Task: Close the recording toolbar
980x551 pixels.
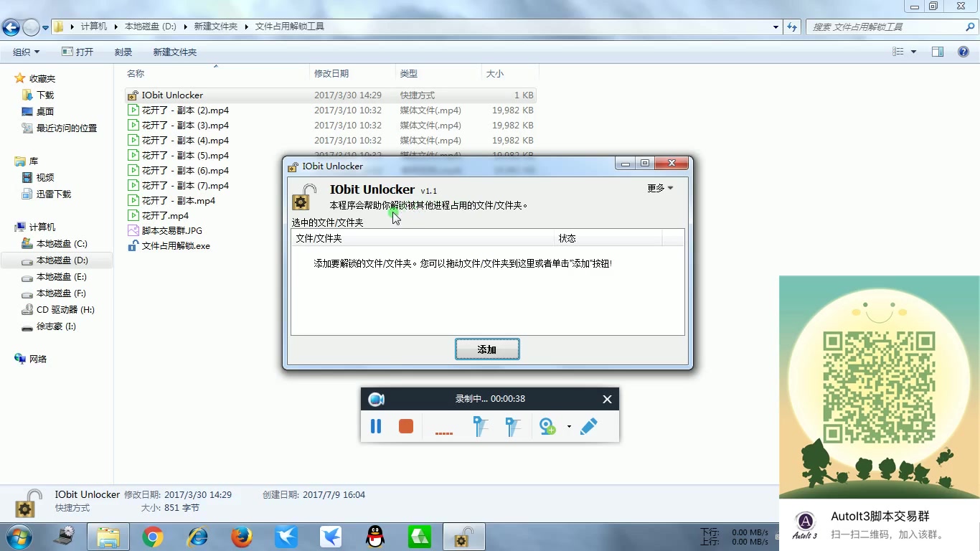Action: tap(607, 400)
